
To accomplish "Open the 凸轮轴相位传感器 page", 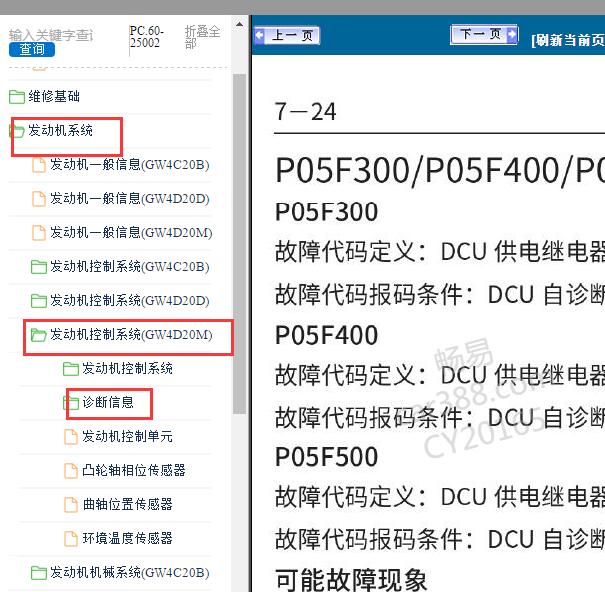I will (x=134, y=470).
